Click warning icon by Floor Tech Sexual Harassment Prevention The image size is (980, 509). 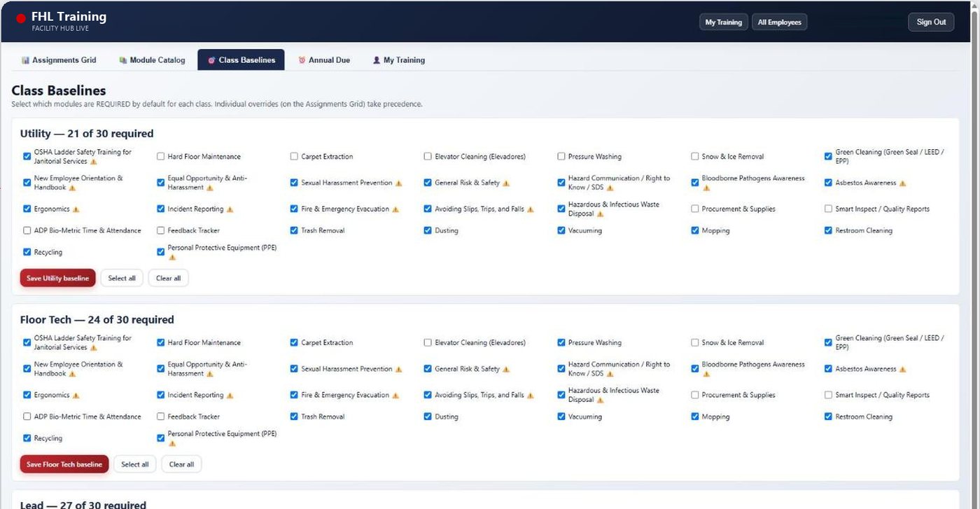(x=398, y=370)
